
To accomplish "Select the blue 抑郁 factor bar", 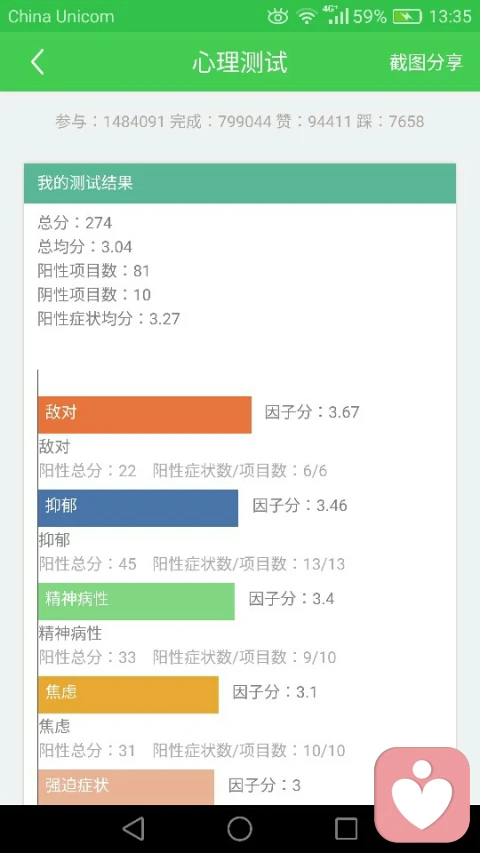I will coord(138,508).
